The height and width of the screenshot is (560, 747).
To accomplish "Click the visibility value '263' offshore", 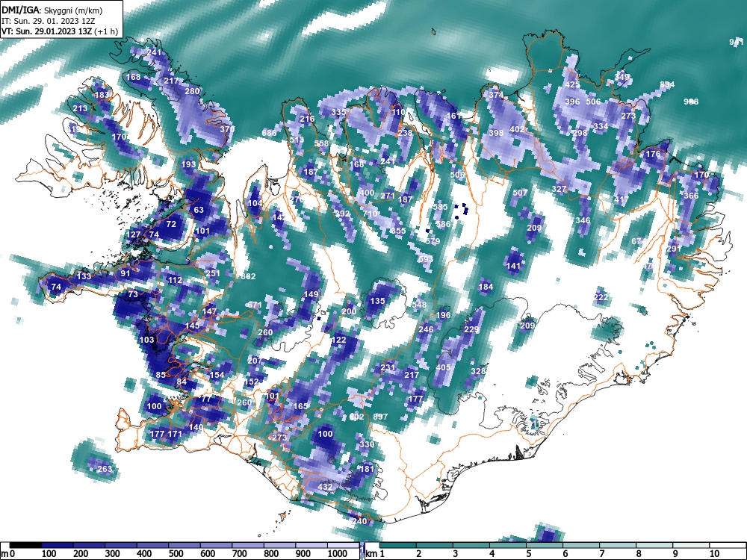I will [x=105, y=469].
